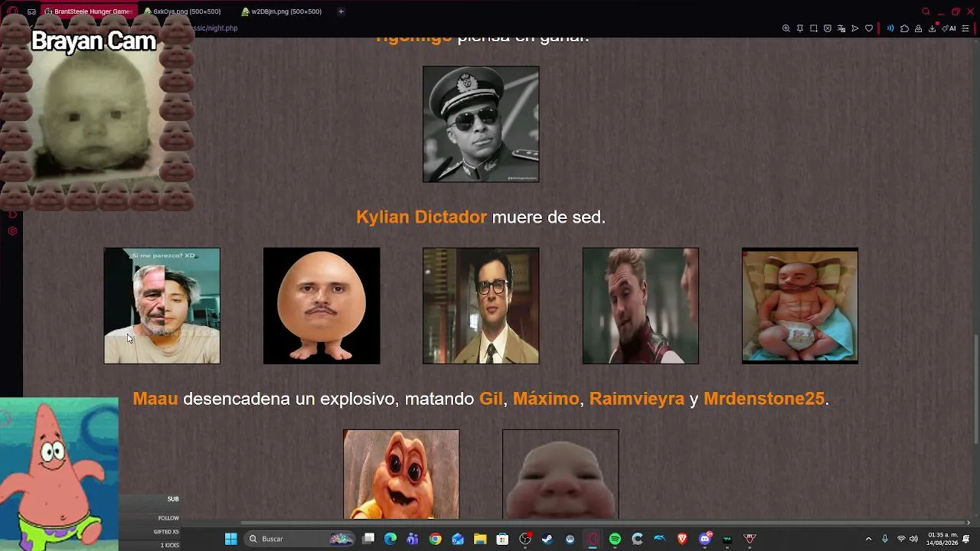Image resolution: width=980 pixels, height=551 pixels.
Task: Click the Mrdenstone25 tribute name
Action: tap(764, 399)
